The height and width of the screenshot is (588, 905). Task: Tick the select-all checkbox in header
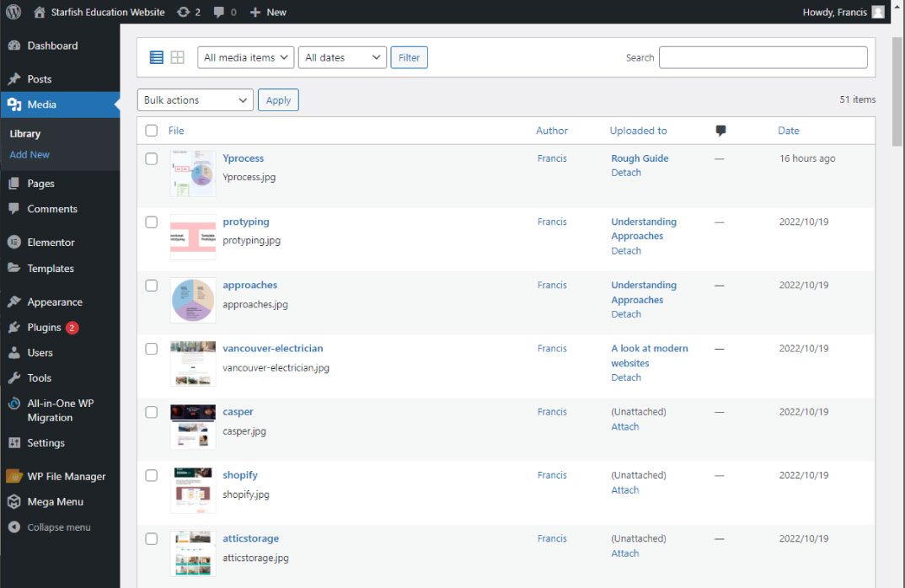click(x=152, y=131)
